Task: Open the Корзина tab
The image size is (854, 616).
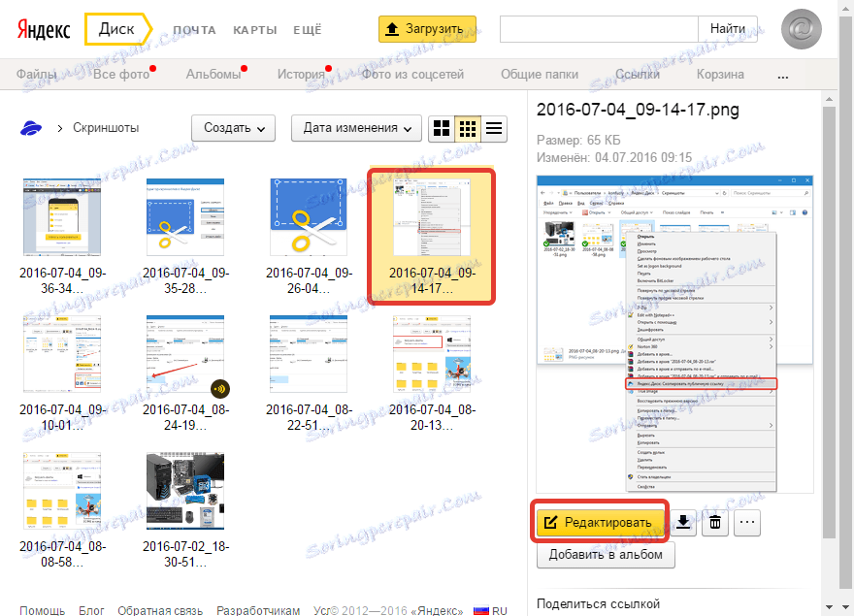Action: [719, 73]
